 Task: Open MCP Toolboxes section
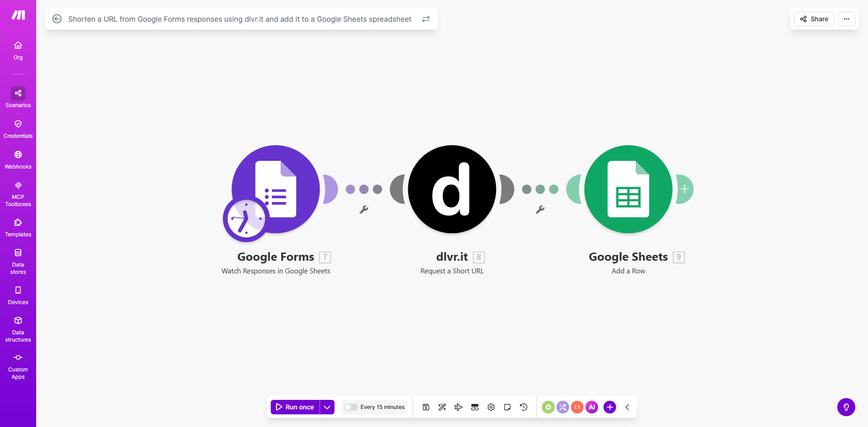click(x=18, y=194)
